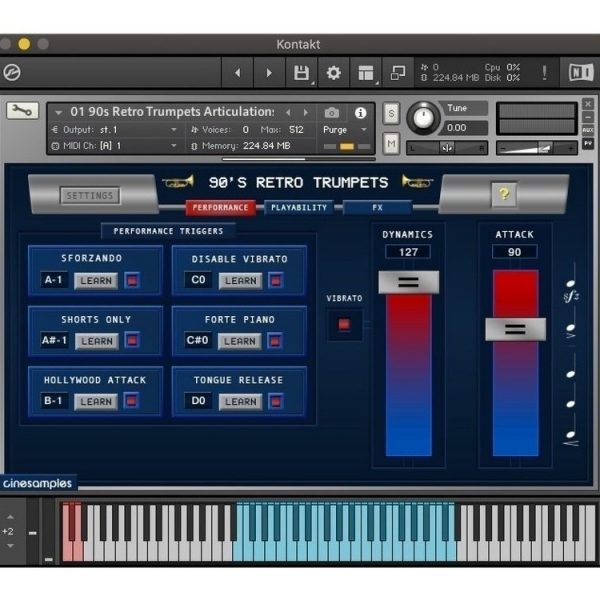Click the PV button in the instrument header
Image resolution: width=600 pixels, height=600 pixels.
coord(588,144)
